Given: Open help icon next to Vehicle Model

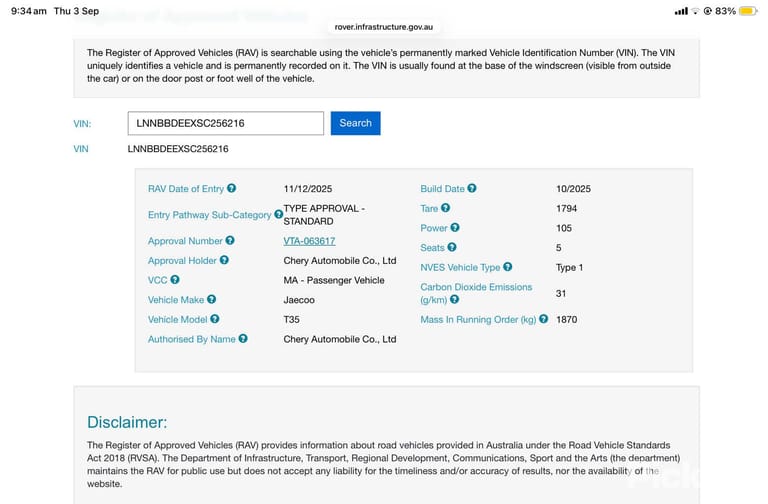Looking at the screenshot, I should click(x=215, y=319).
